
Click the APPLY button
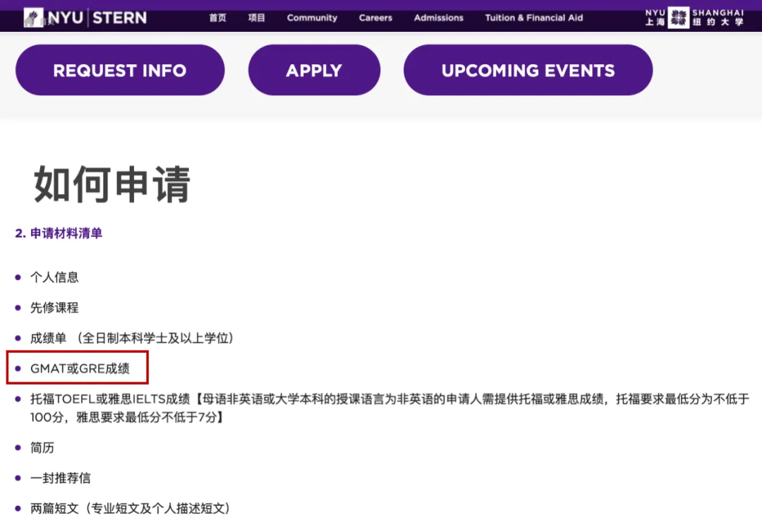click(314, 71)
